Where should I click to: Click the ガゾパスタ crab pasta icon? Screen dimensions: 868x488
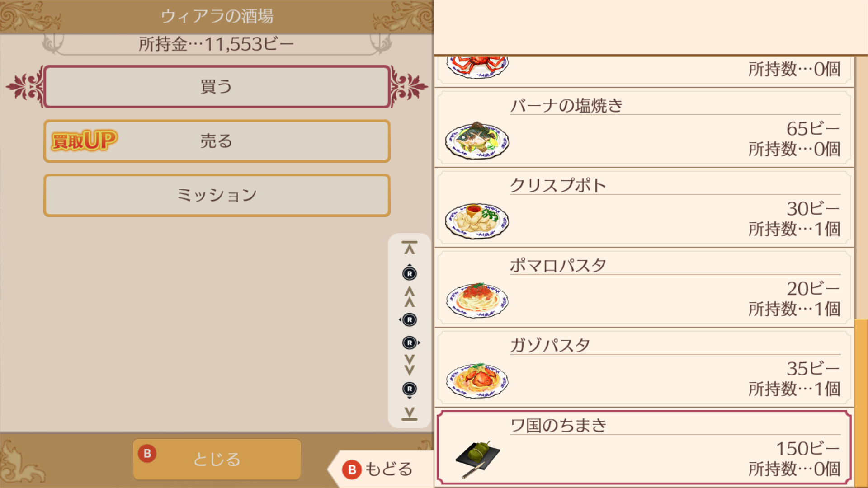coord(477,380)
